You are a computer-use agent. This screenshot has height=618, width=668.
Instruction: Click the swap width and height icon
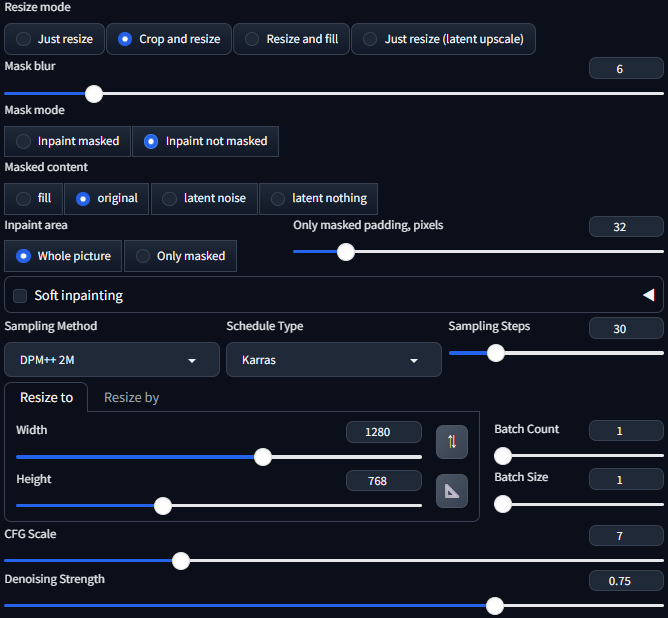click(451, 441)
